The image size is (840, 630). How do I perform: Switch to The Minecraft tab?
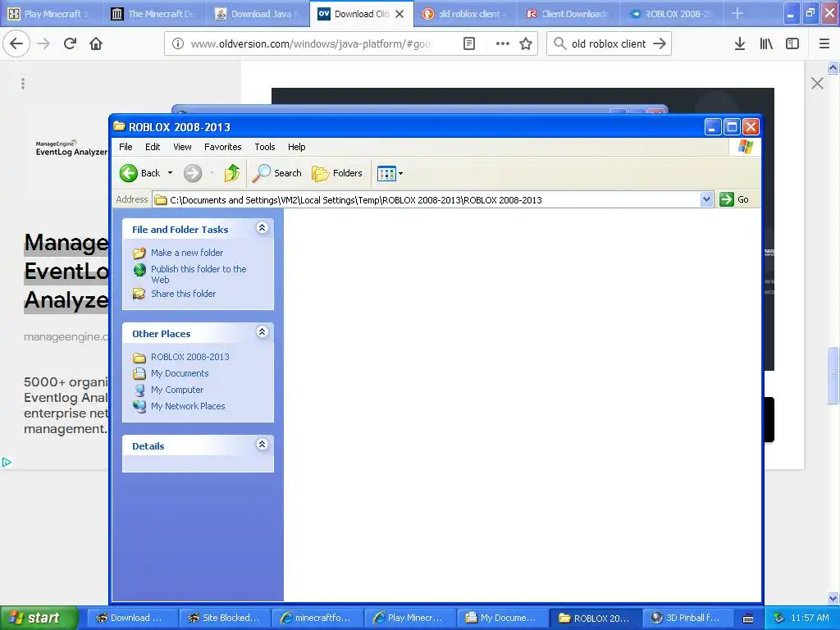pos(154,14)
